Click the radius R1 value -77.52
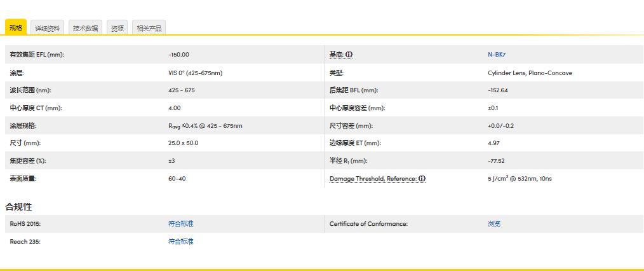This screenshot has width=644, height=271. click(496, 161)
